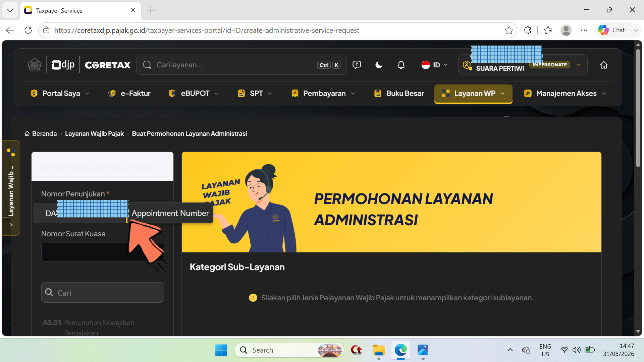644x362 pixels.
Task: Add page to favorites star icon
Action: (x=509, y=30)
